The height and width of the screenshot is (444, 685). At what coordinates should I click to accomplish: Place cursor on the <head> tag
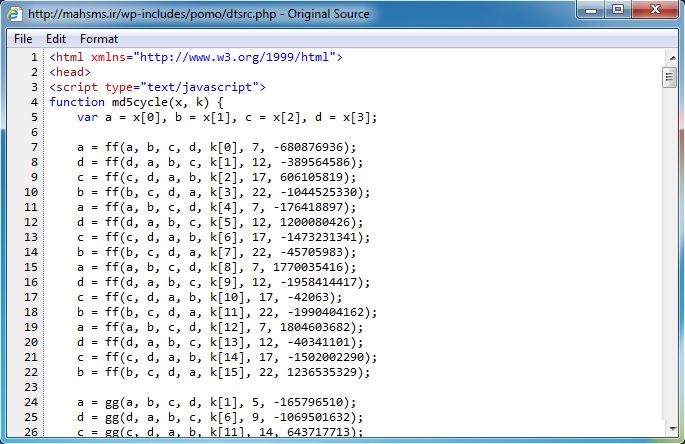point(70,73)
